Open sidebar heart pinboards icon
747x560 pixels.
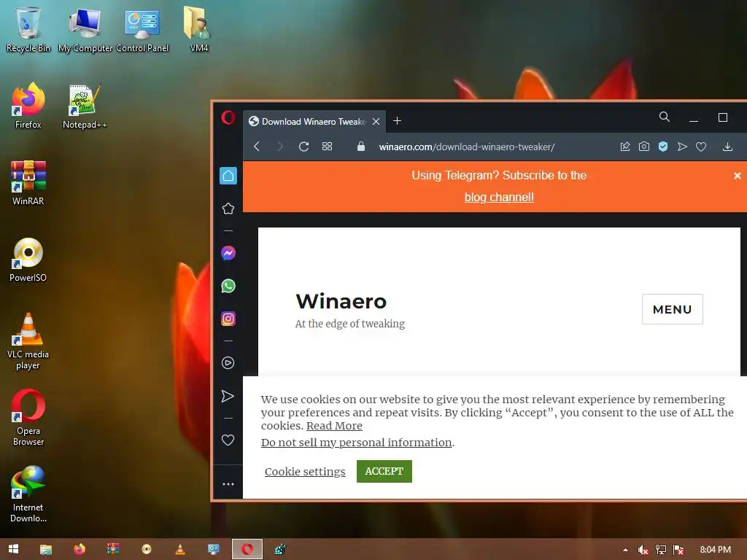(228, 440)
